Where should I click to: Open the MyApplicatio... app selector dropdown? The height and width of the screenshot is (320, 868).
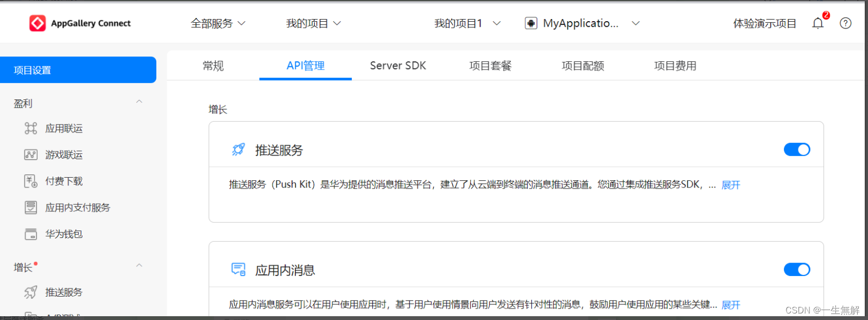pyautogui.click(x=582, y=23)
